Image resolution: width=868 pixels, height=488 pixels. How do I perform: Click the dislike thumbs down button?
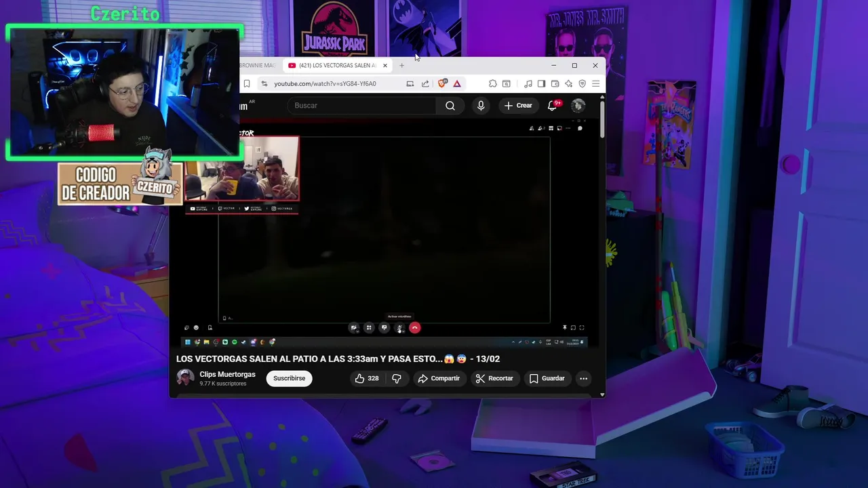click(x=397, y=378)
